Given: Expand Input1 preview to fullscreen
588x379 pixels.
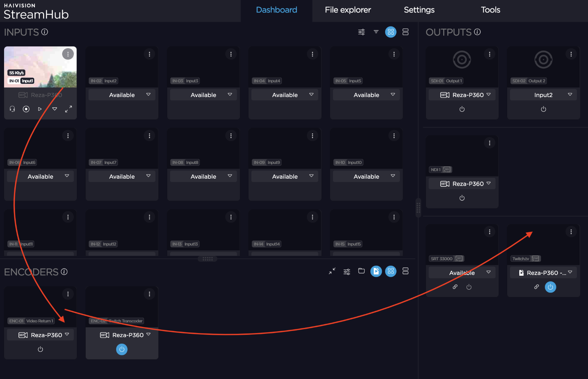Looking at the screenshot, I should [x=68, y=109].
